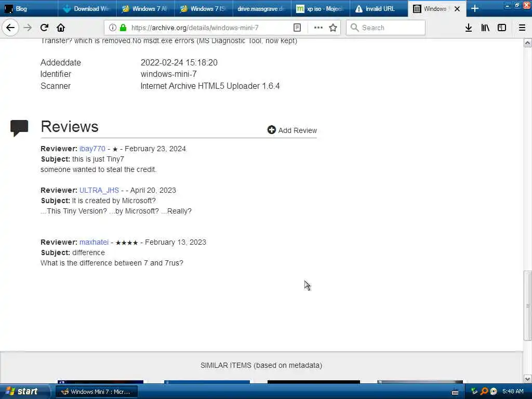Click the Reviews speech bubble icon
Image resolution: width=532 pixels, height=399 pixels.
click(19, 128)
